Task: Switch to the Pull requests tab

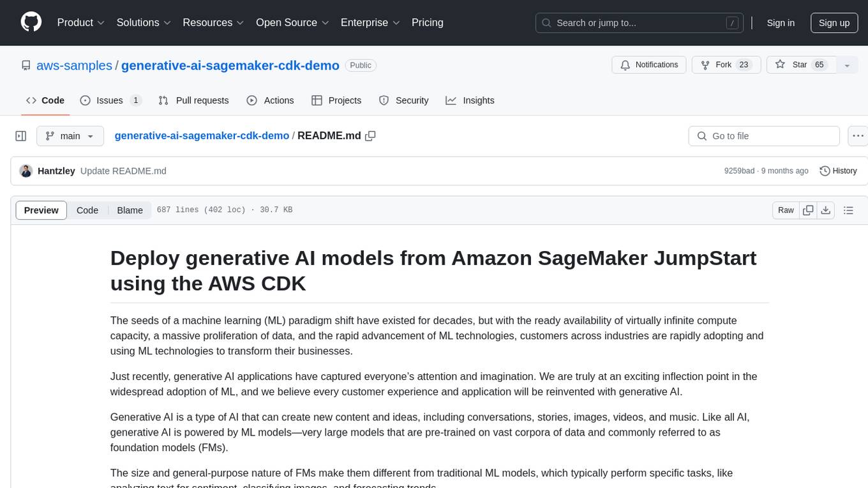Action: pos(193,100)
